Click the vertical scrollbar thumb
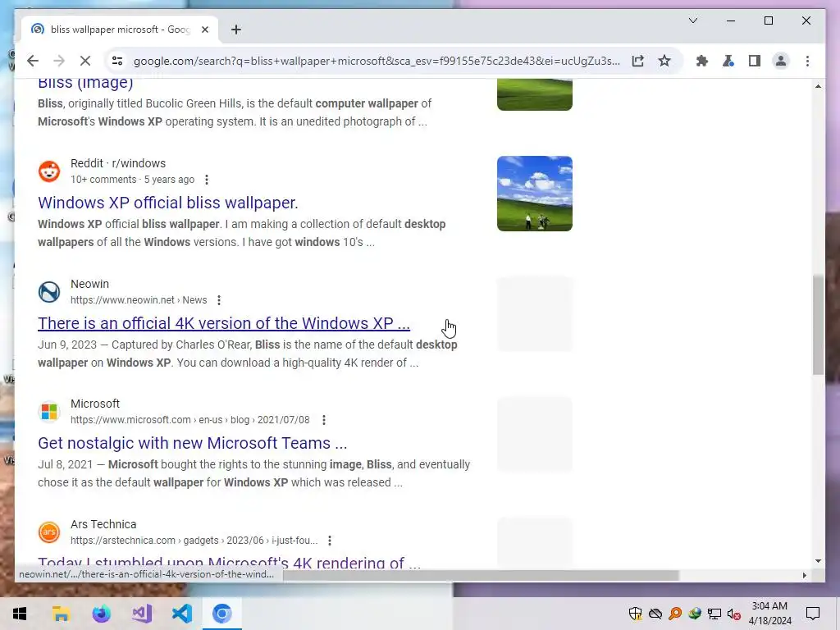The image size is (840, 630). tap(818, 325)
